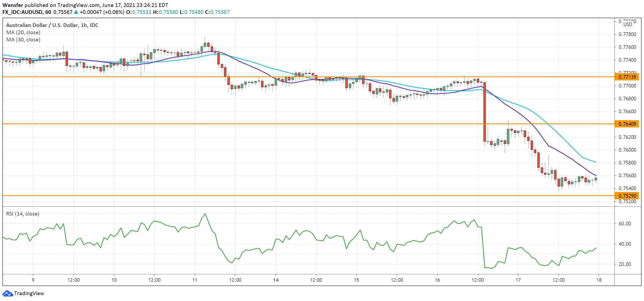Screen dimensions: 644x301
Task: Select the 0.77139 orange price label
Action: pyautogui.click(x=627, y=77)
